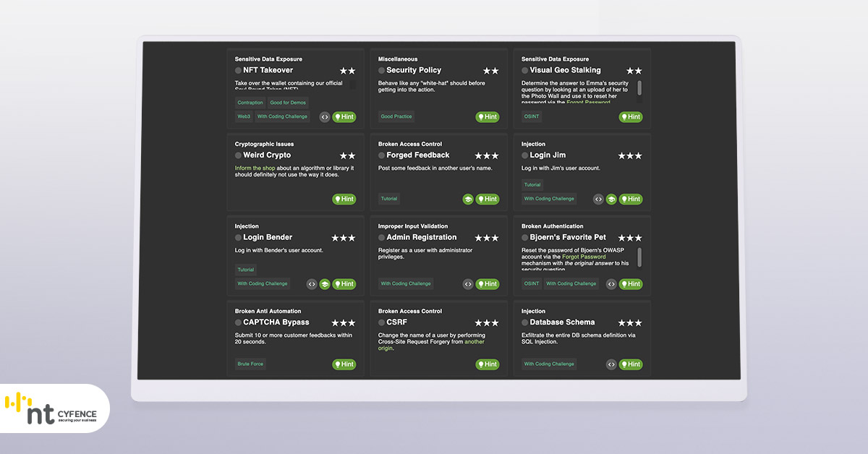Click the code icon on Login Jim card
The height and width of the screenshot is (454, 868).
point(598,200)
